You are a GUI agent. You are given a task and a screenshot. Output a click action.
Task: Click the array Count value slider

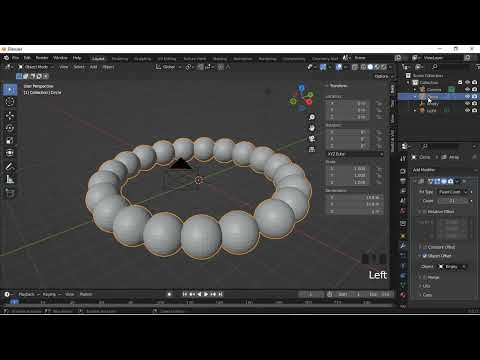453,201
